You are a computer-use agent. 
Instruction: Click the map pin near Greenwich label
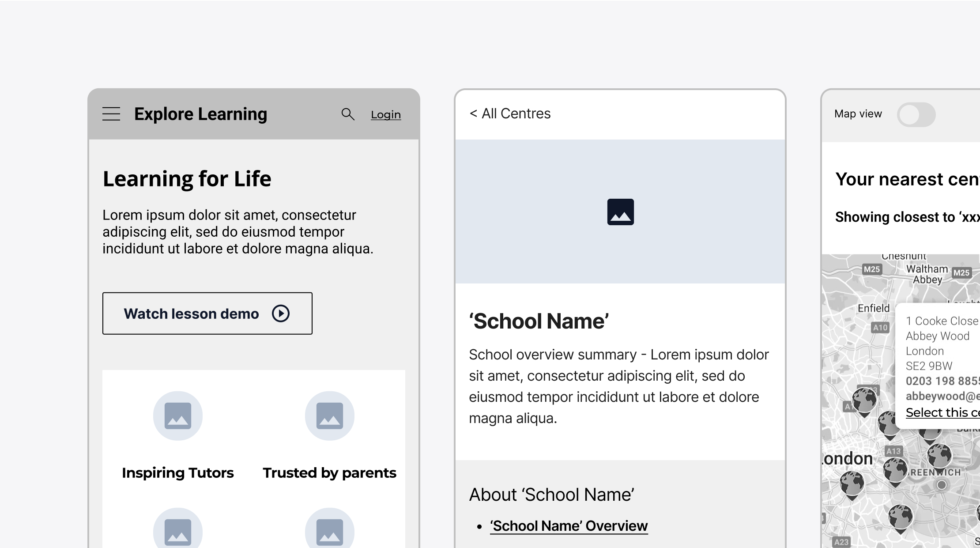939,456
